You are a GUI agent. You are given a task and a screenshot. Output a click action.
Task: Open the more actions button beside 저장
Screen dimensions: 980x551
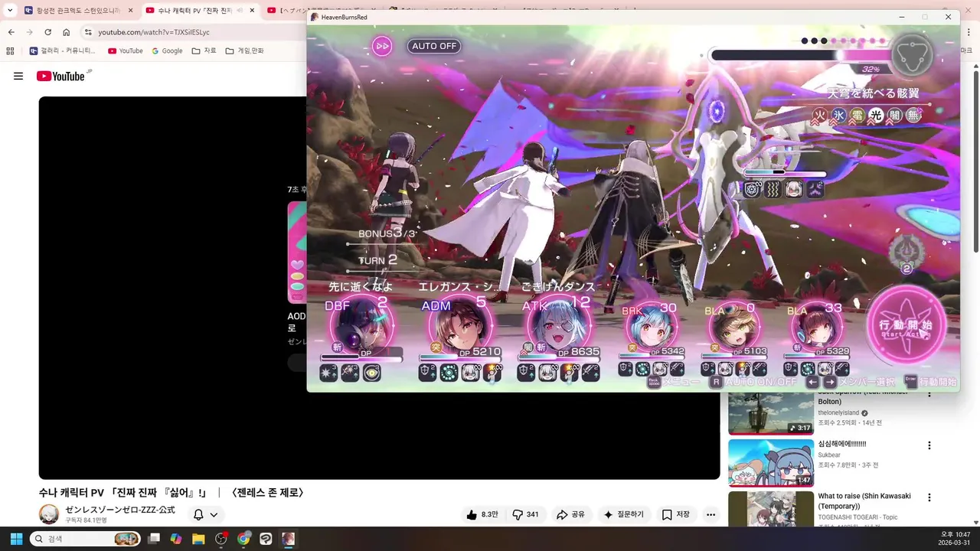coord(711,515)
